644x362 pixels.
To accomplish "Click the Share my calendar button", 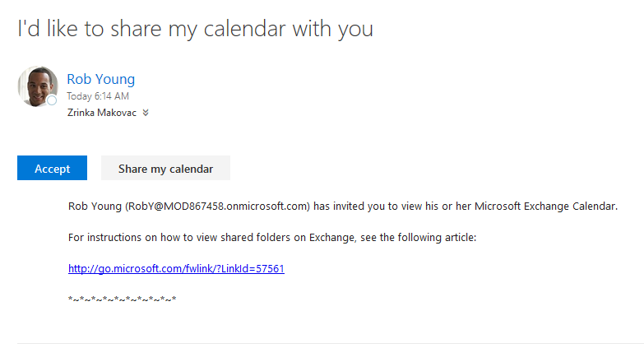I will click(165, 168).
